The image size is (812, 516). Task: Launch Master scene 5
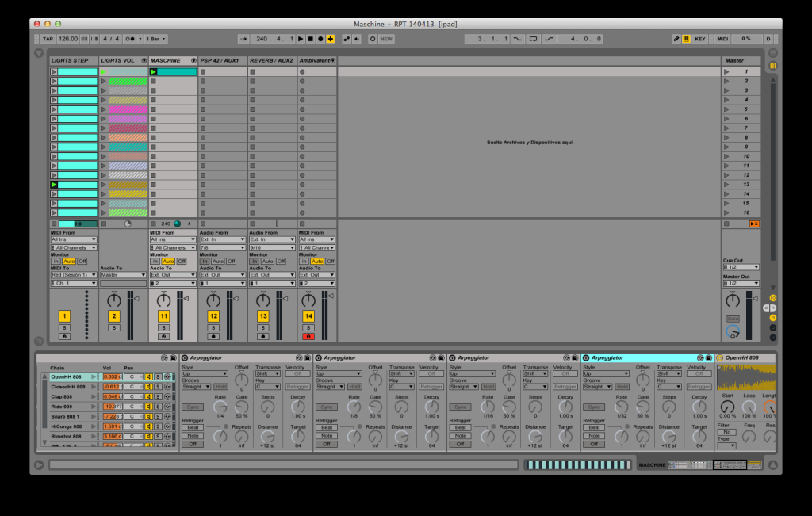tap(726, 109)
